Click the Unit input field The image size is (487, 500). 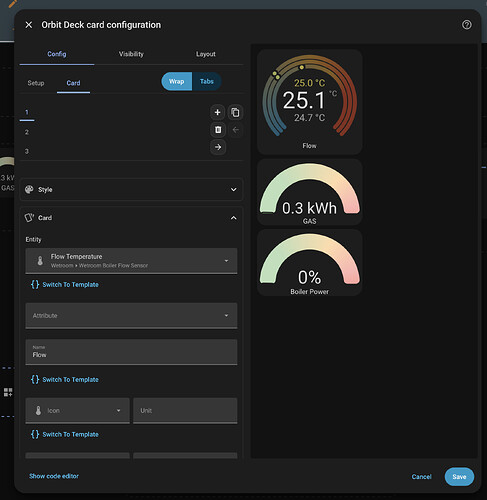click(x=185, y=411)
